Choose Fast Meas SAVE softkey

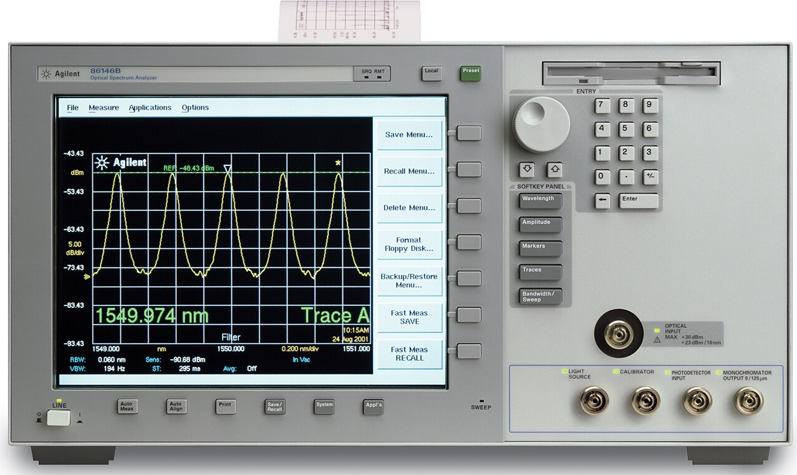pos(409,318)
